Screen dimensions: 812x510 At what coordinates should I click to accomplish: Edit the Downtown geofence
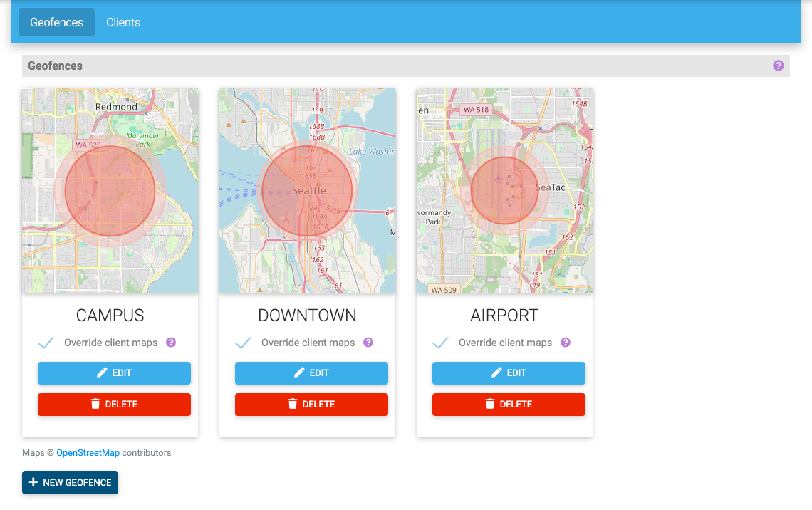click(311, 373)
